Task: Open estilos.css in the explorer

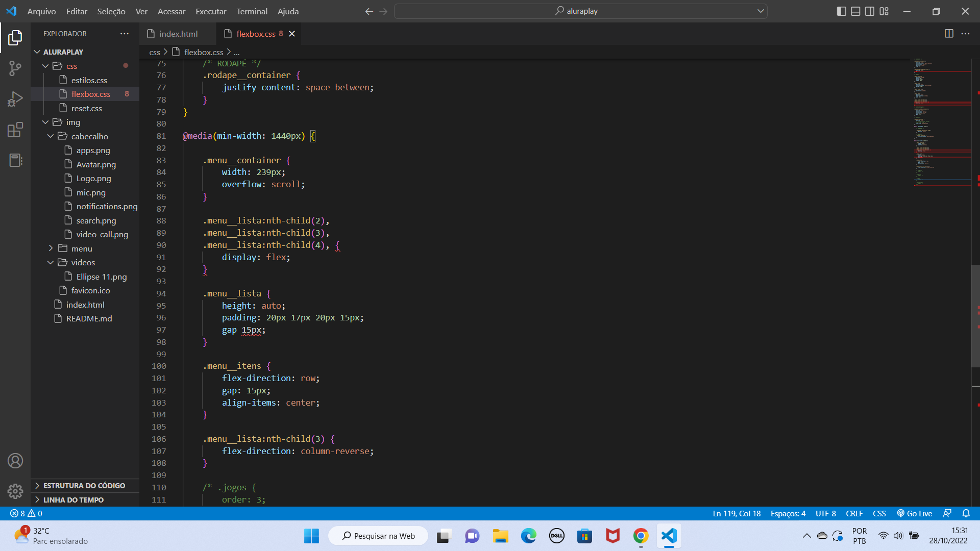Action: (89, 80)
